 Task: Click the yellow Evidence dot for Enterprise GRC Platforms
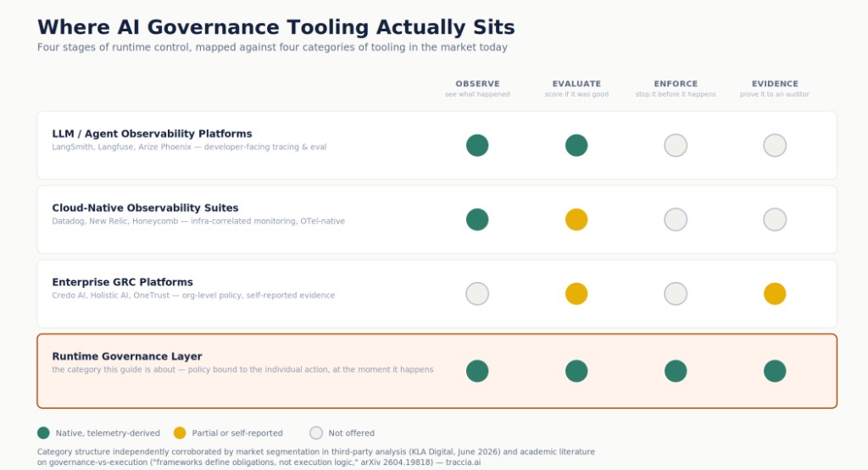coord(775,294)
